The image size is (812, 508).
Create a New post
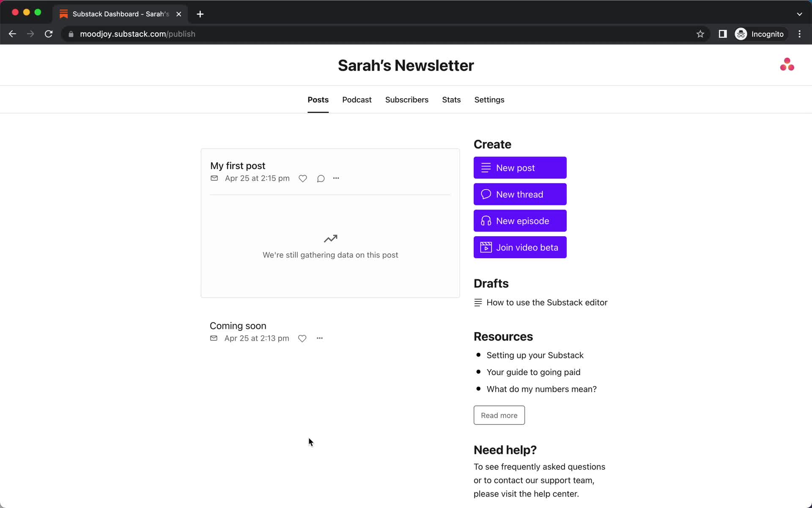pos(520,168)
